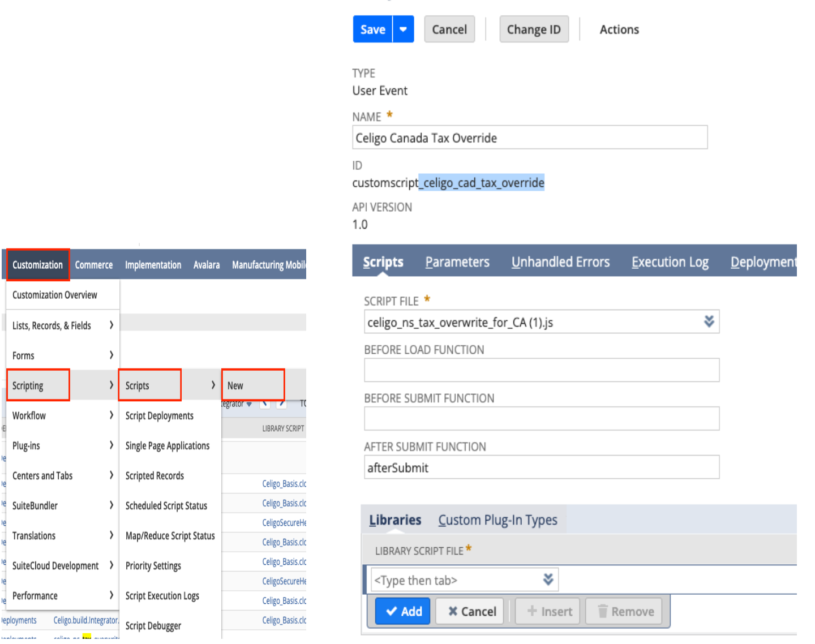815x644 pixels.
Task: Expand the Forms submenu
Action: tap(63, 355)
